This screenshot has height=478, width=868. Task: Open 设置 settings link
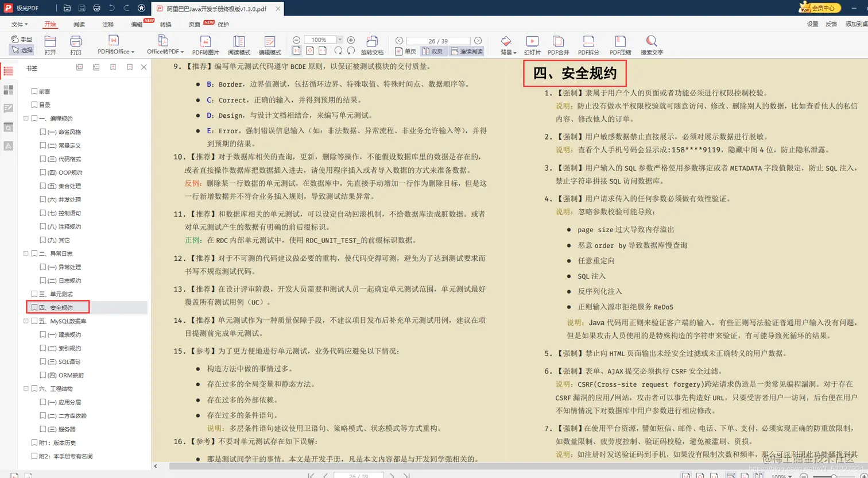tap(812, 24)
